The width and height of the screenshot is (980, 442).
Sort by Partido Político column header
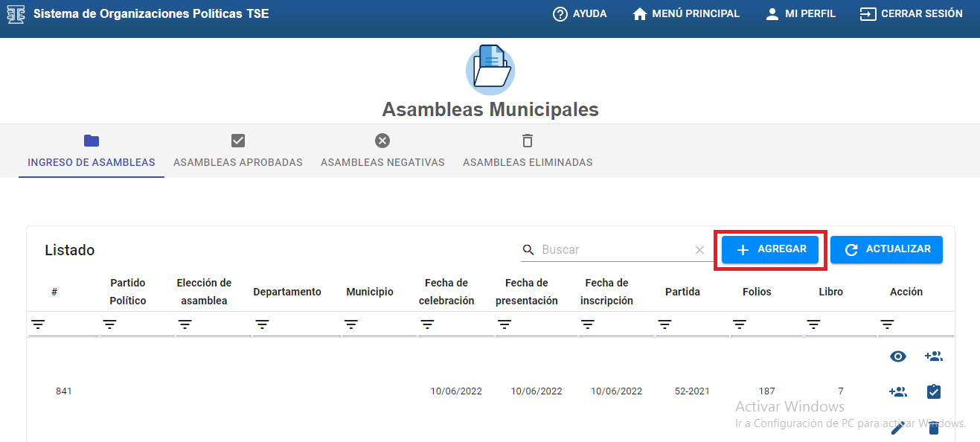128,292
